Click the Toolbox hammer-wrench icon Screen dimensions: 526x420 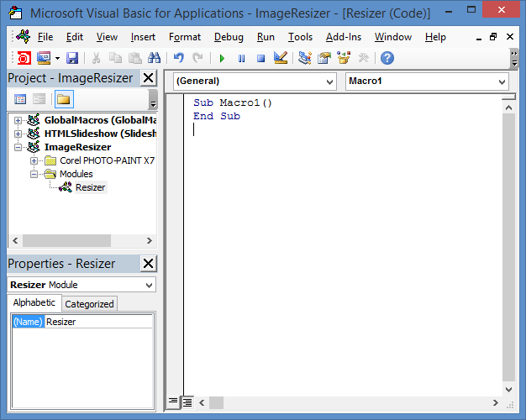coord(363,58)
